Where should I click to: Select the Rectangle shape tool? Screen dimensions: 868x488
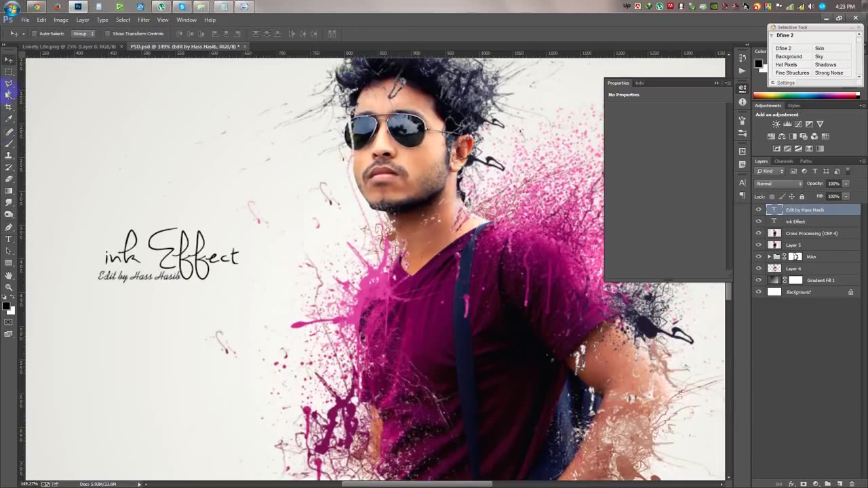pyautogui.click(x=9, y=263)
